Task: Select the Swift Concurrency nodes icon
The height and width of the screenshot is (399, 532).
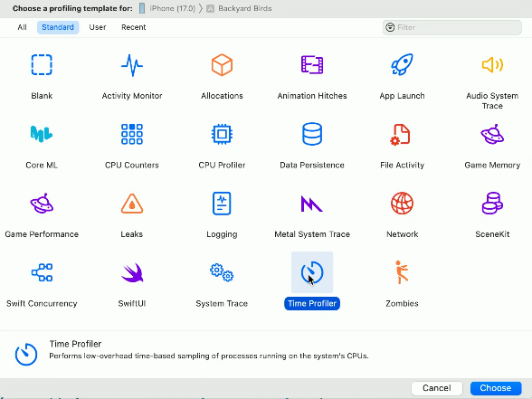Action: tap(42, 272)
